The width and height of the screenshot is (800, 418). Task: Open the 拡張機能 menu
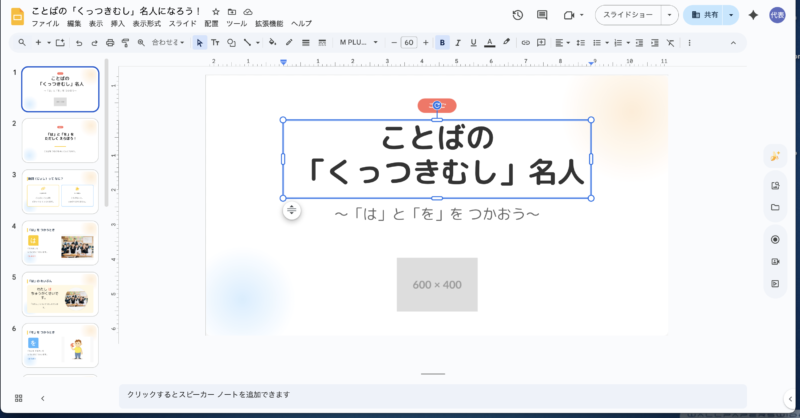(268, 23)
